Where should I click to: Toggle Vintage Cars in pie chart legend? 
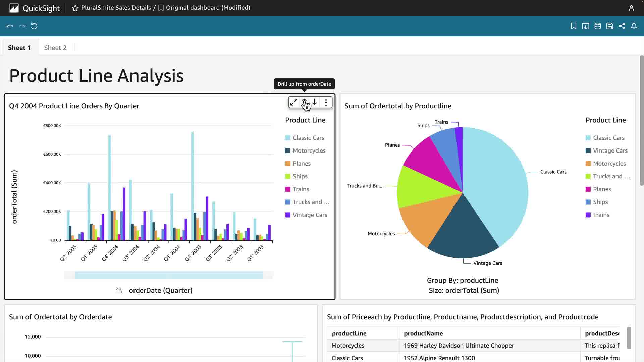pos(610,150)
